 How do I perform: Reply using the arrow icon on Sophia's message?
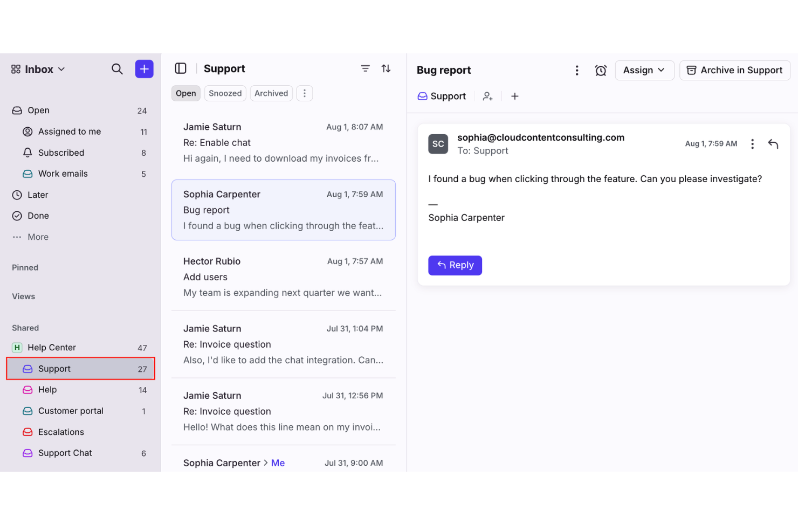tap(773, 144)
